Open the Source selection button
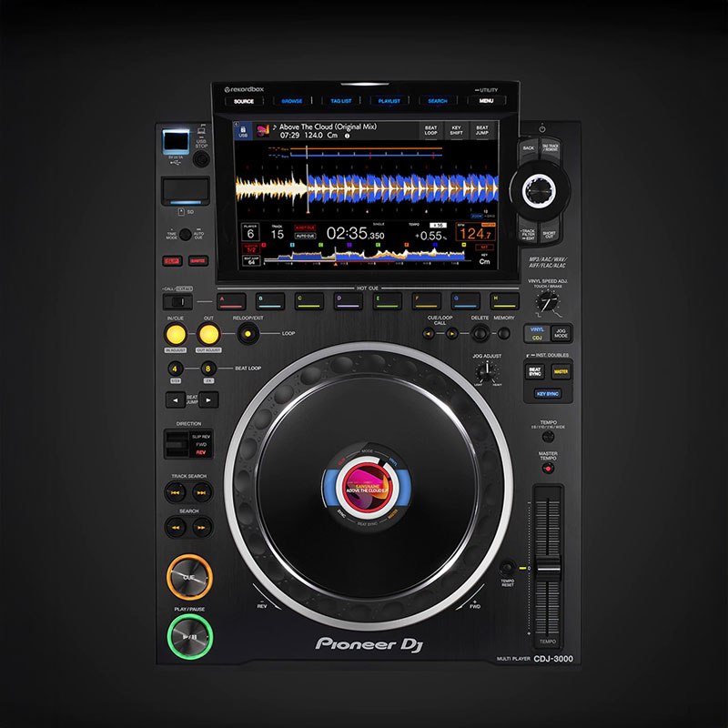728x728 pixels. click(x=244, y=101)
